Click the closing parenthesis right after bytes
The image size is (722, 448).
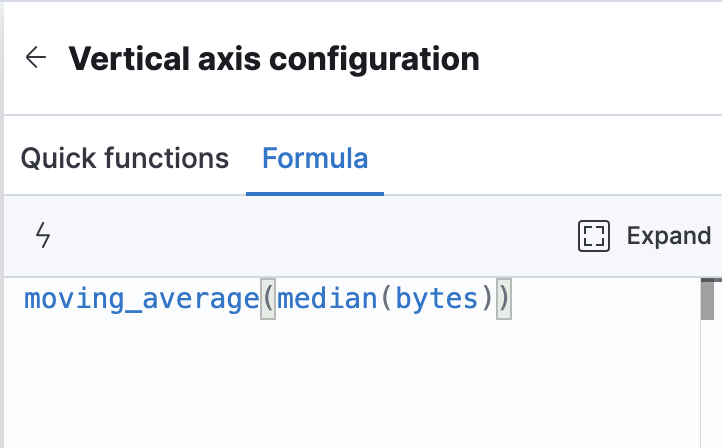point(487,298)
